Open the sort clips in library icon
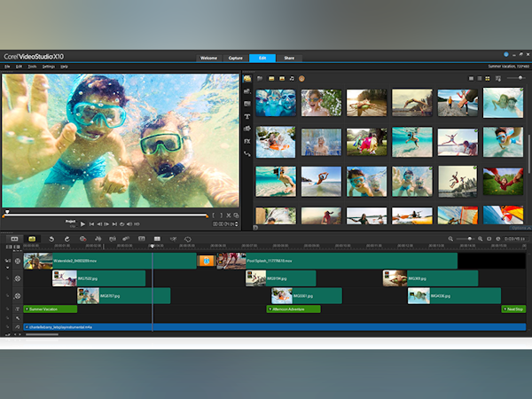Screen dimensions: 532x399 click(x=498, y=78)
